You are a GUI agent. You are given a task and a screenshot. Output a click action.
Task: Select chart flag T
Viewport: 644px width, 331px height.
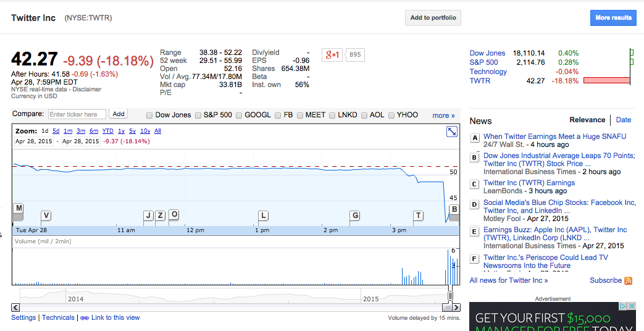coord(418,215)
